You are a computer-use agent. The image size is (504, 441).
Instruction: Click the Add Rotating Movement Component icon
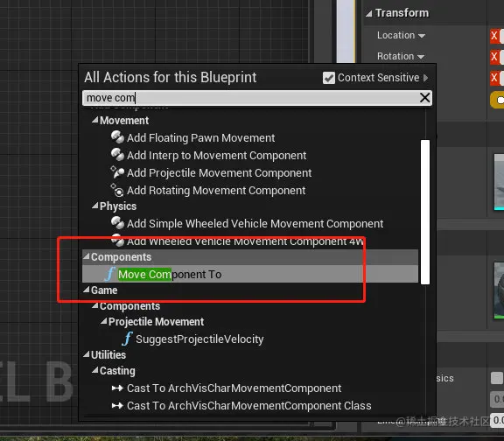(x=117, y=190)
